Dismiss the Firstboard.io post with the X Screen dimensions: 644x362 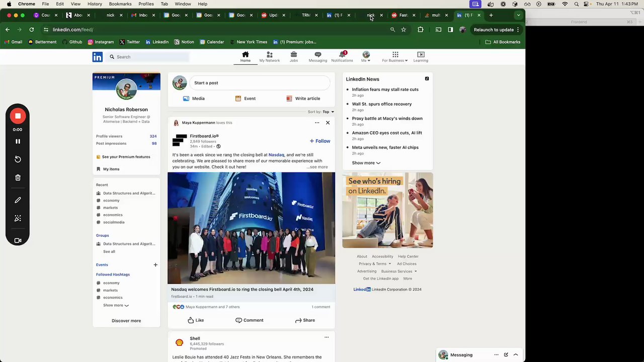pyautogui.click(x=328, y=123)
